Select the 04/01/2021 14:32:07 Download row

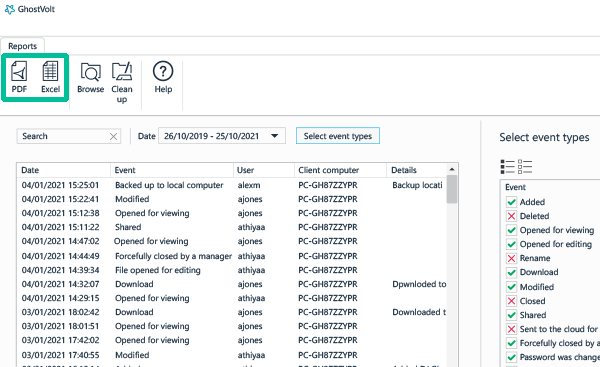point(232,284)
